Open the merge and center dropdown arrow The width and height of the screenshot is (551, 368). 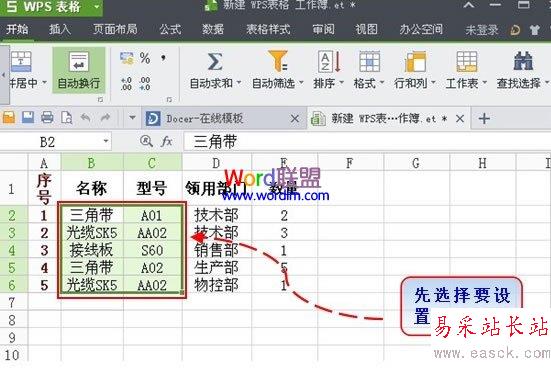[44, 83]
